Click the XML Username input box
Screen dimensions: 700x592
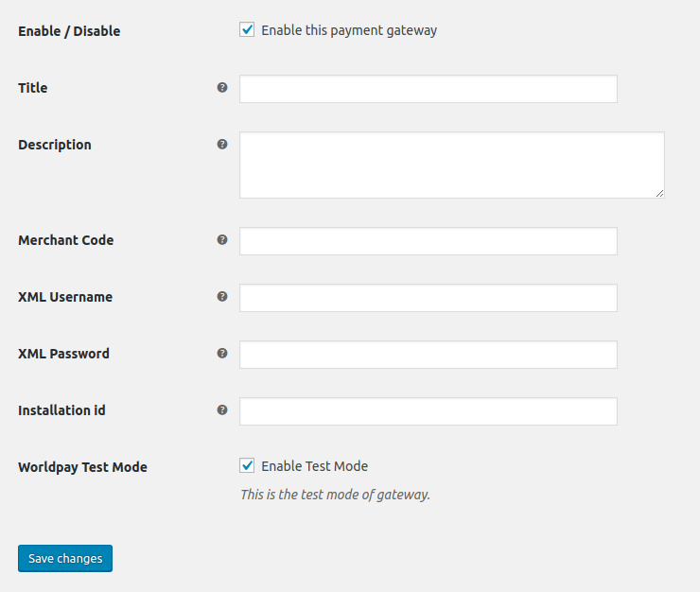[x=428, y=298]
